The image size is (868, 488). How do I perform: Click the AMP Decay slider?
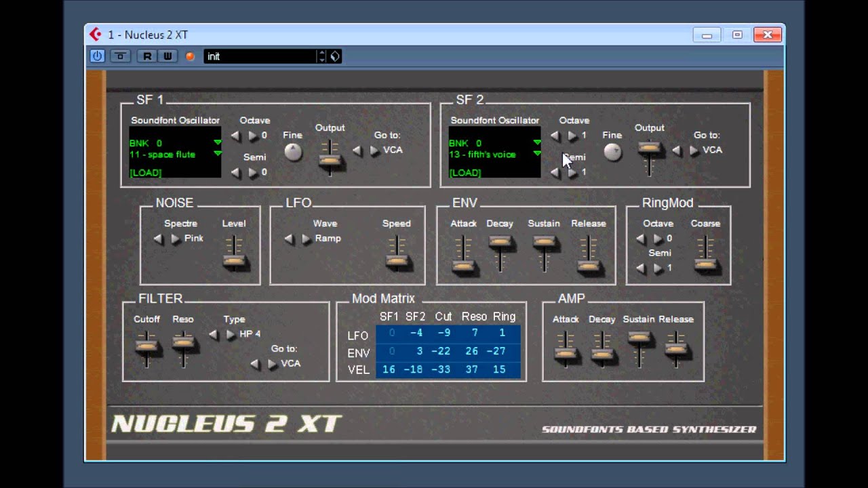[x=601, y=352]
